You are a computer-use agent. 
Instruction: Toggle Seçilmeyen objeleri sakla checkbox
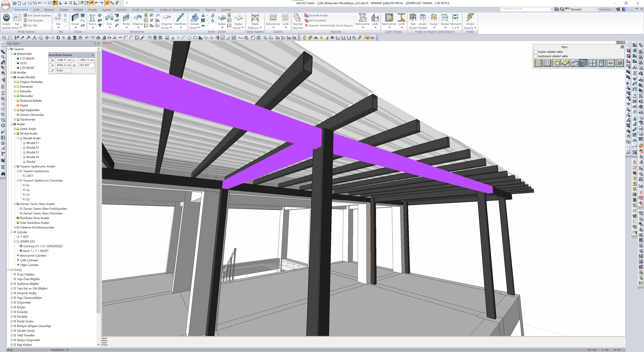(x=535, y=56)
